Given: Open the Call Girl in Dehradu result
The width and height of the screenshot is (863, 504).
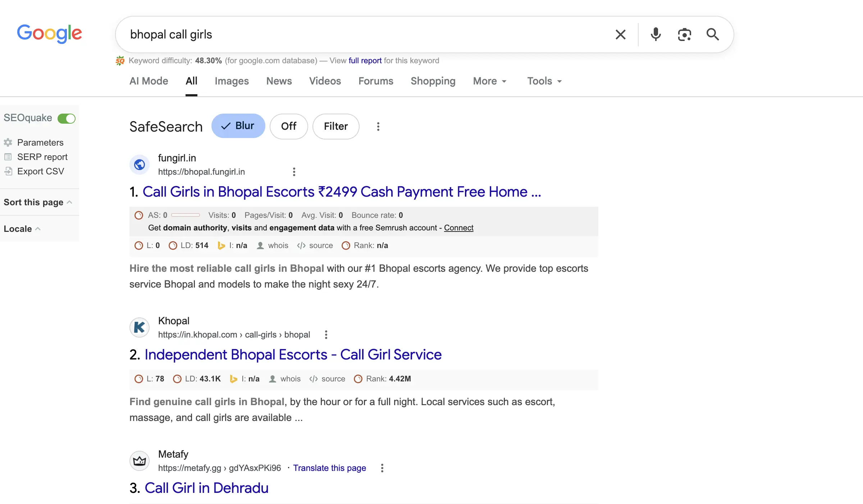Looking at the screenshot, I should (x=206, y=488).
